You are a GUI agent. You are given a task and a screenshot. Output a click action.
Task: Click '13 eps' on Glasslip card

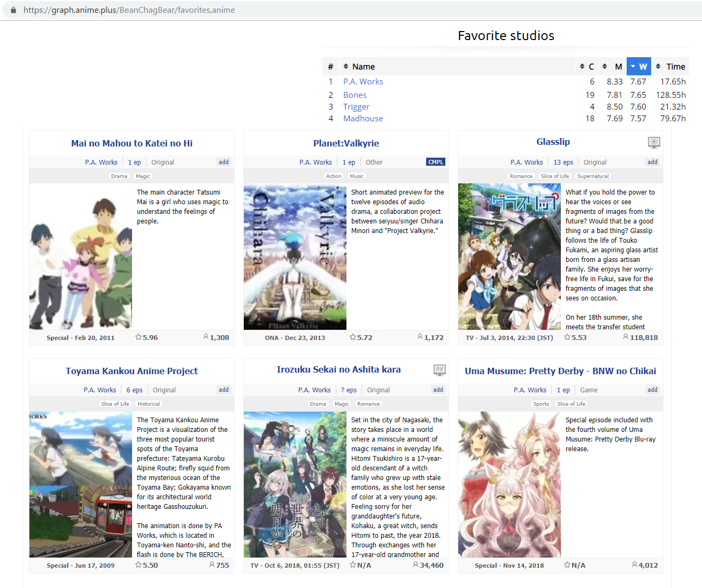[x=563, y=162]
